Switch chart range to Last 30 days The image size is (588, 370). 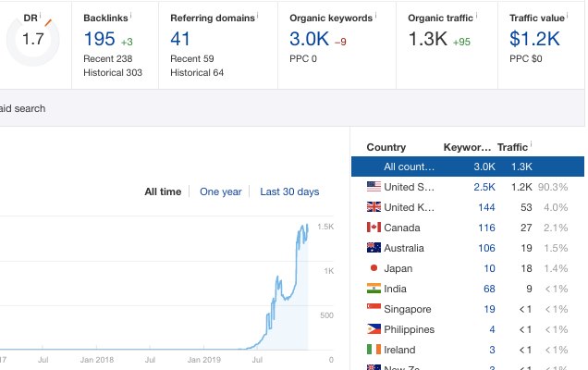pyautogui.click(x=289, y=191)
